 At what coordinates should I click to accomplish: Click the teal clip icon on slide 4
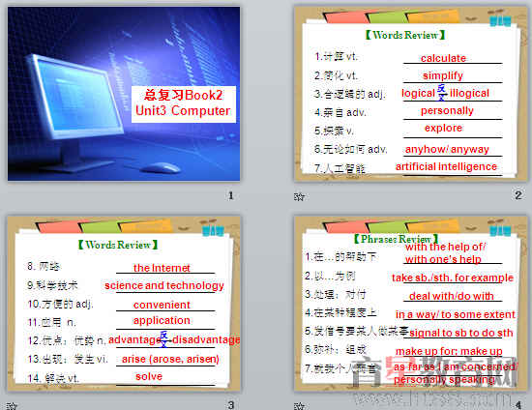pyautogui.click(x=500, y=230)
